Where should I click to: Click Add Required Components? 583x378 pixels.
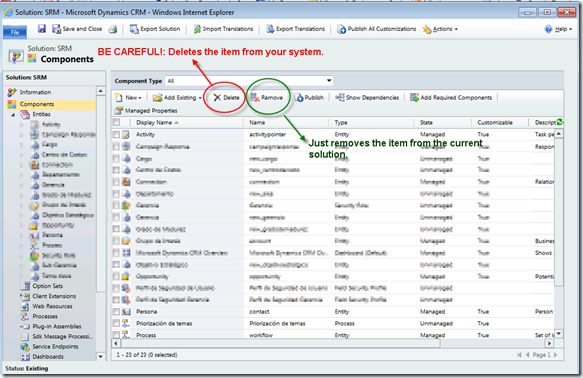(x=451, y=98)
